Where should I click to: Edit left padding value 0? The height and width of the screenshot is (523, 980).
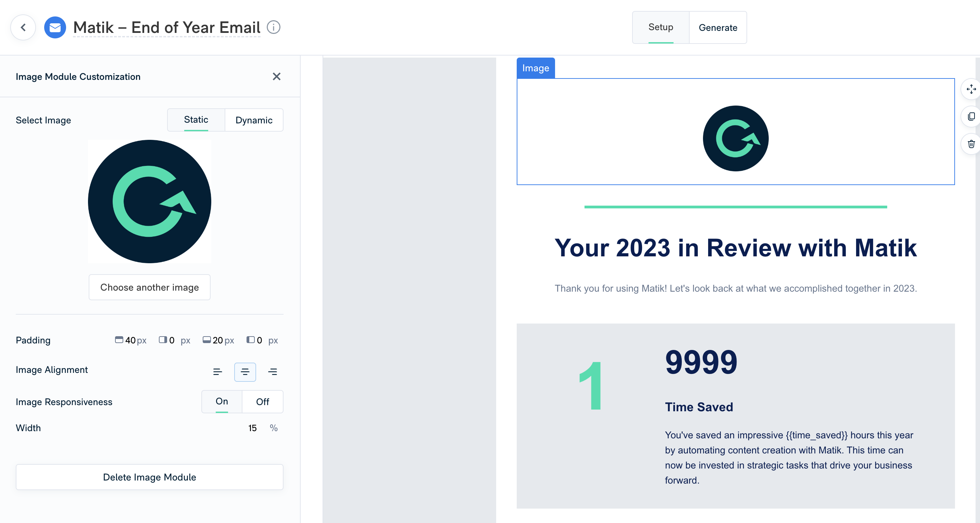point(260,340)
